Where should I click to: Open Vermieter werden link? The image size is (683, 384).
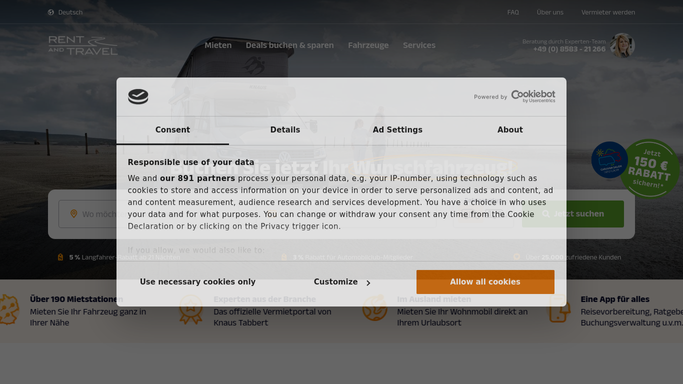[x=608, y=12]
